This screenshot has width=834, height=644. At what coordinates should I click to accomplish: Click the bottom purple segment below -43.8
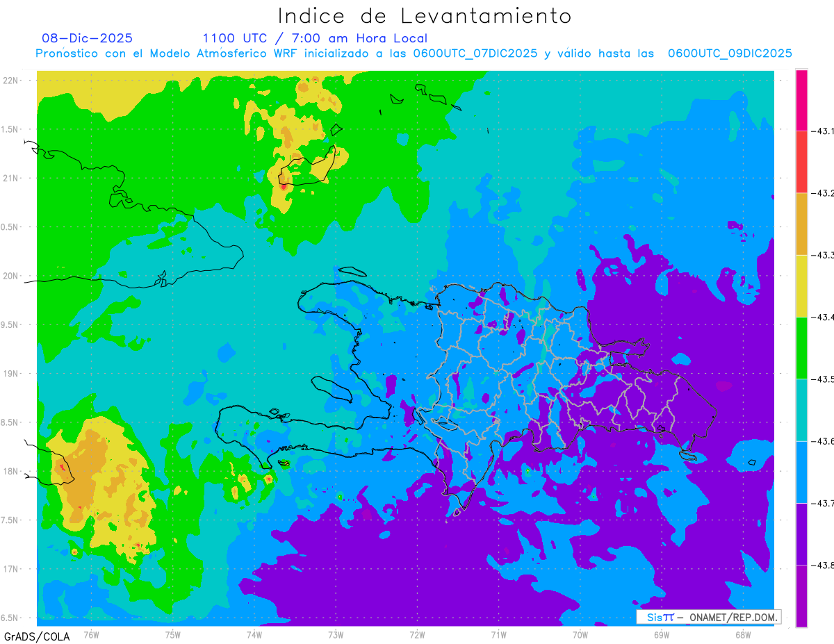(801, 595)
